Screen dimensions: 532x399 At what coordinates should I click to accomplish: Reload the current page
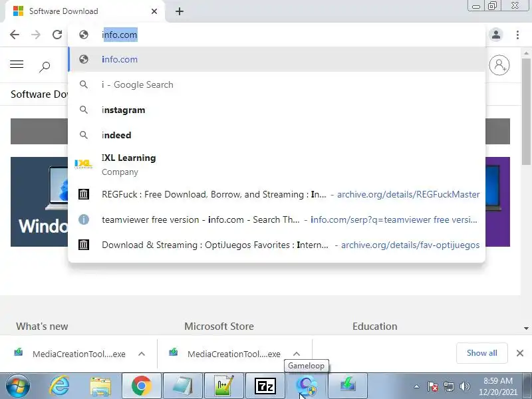(x=57, y=35)
